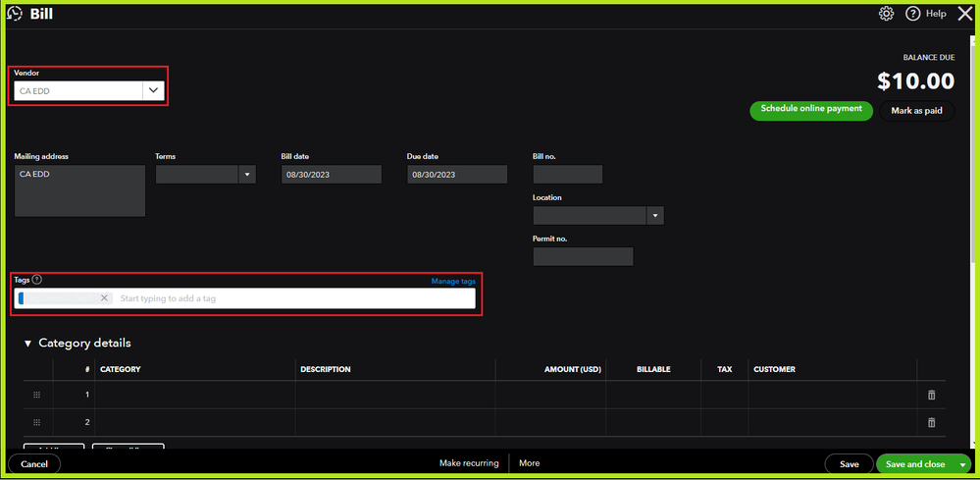
Task: Open the Save and close options arrow
Action: tap(962, 464)
